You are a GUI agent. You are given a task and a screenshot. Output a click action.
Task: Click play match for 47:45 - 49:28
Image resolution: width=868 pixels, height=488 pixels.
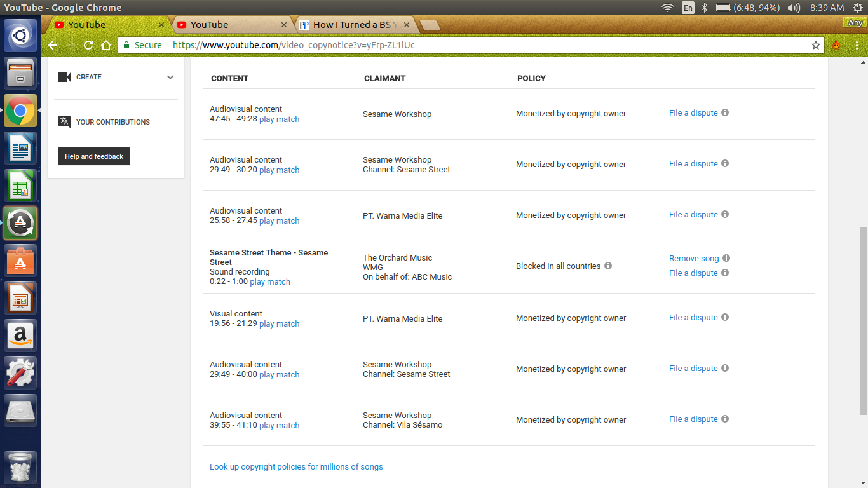pyautogui.click(x=280, y=119)
